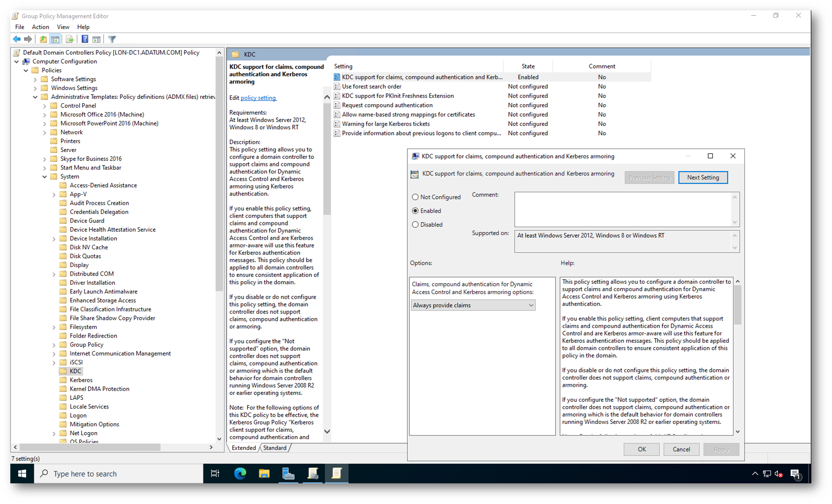Open Microsoft Edge from the taskbar
The width and height of the screenshot is (832, 504).
240,474
